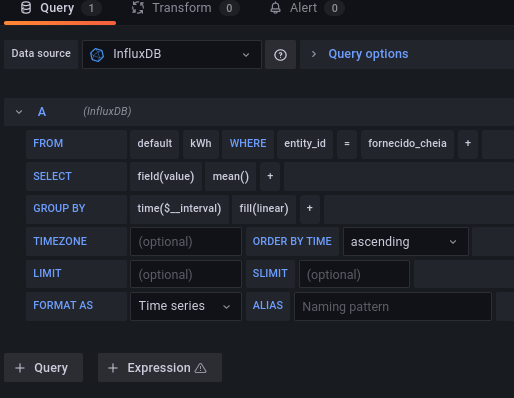514x398 pixels.
Task: Focus the SLIMIT optional field
Action: [x=354, y=274]
